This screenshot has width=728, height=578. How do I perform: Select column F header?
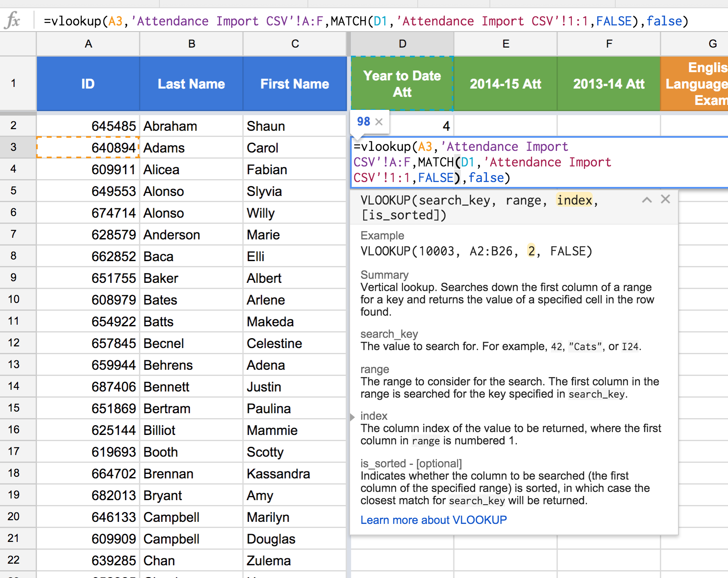tap(609, 44)
